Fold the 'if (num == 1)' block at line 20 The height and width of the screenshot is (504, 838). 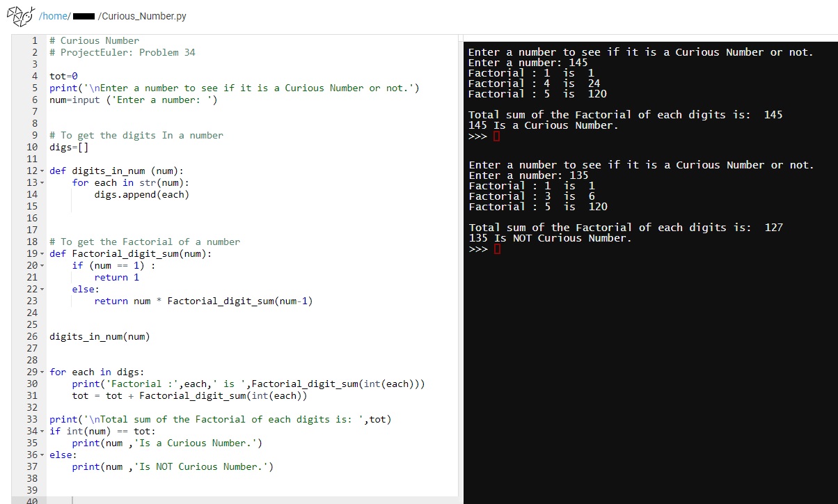[42, 265]
